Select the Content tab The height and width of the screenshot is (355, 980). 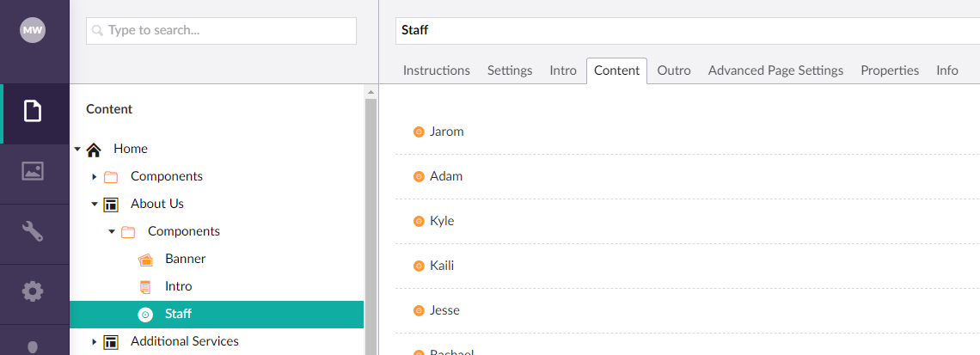pos(617,70)
